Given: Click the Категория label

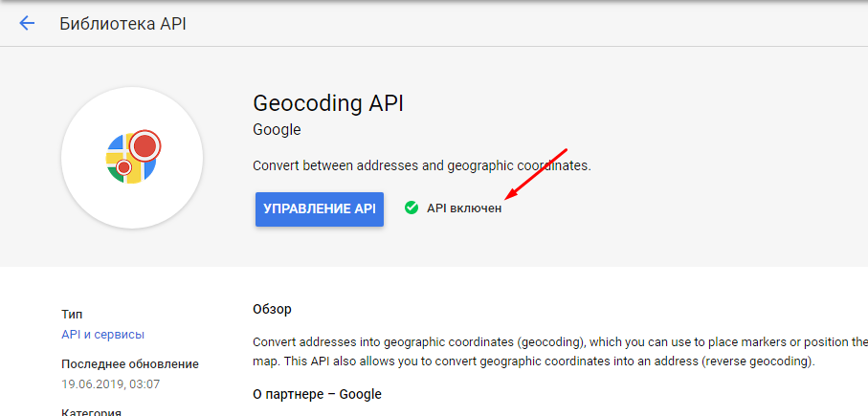Looking at the screenshot, I should tap(91, 412).
